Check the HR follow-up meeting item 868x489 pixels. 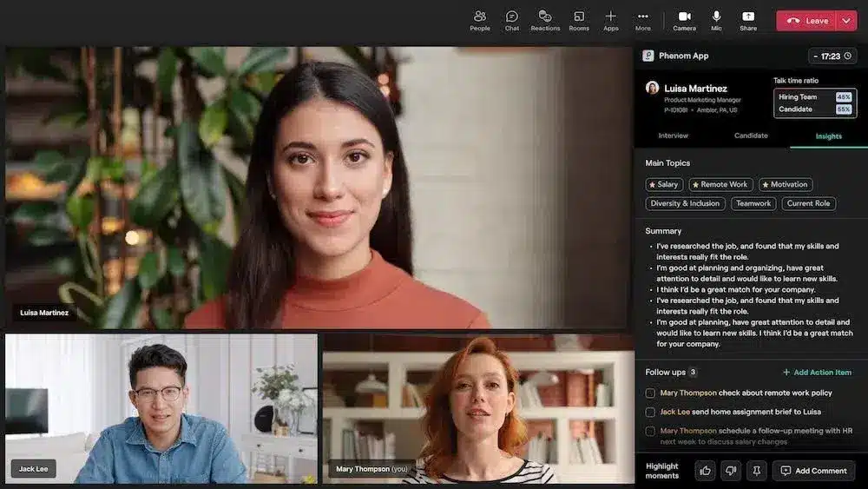click(650, 431)
